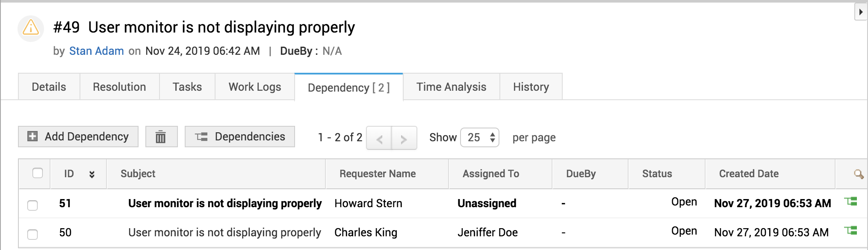868x250 pixels.
Task: Open Stan Adam's user profile link
Action: point(97,51)
